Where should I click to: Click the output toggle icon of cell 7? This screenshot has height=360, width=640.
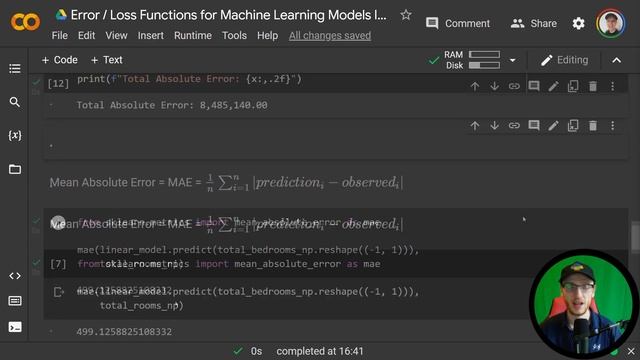(x=59, y=292)
